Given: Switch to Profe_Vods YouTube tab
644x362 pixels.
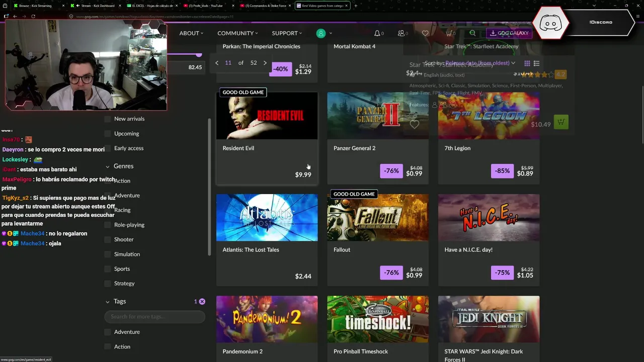Looking at the screenshot, I should [x=209, y=6].
